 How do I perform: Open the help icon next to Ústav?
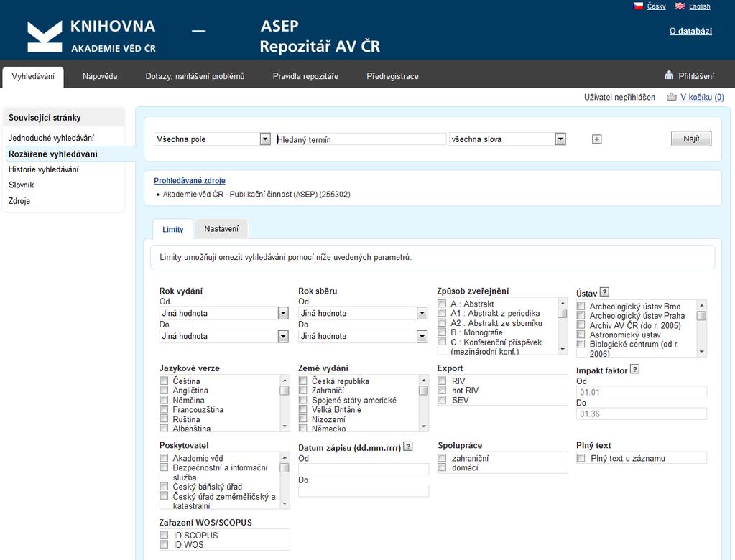coord(605,292)
